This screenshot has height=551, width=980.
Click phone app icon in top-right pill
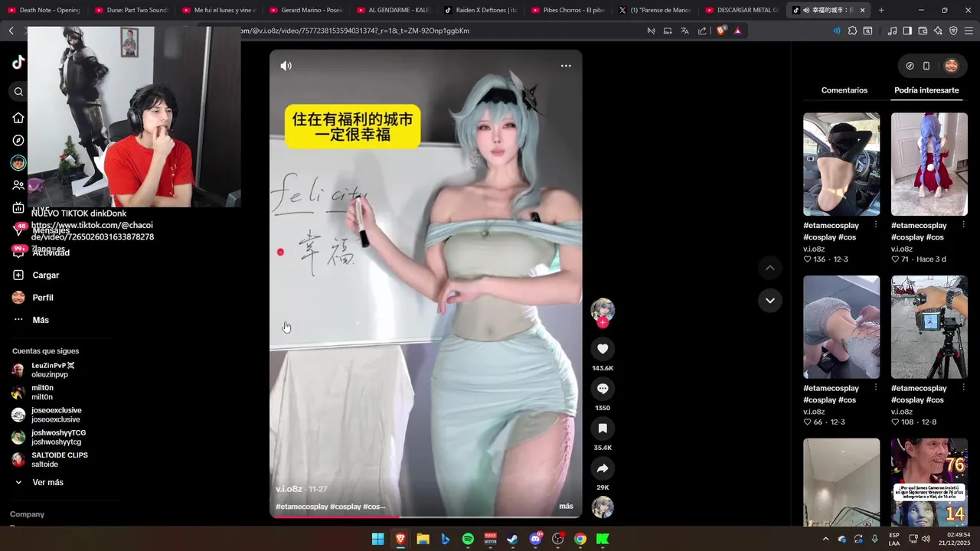tap(926, 66)
